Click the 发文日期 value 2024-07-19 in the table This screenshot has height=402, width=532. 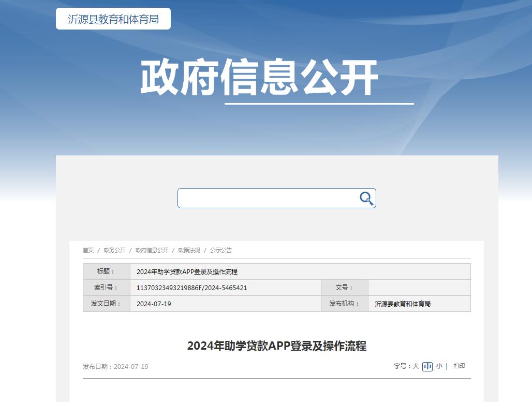pos(154,304)
